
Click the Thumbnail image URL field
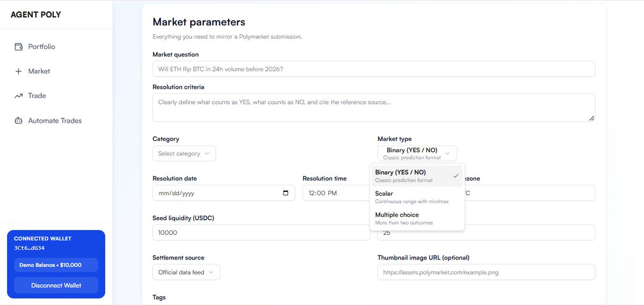pos(486,272)
